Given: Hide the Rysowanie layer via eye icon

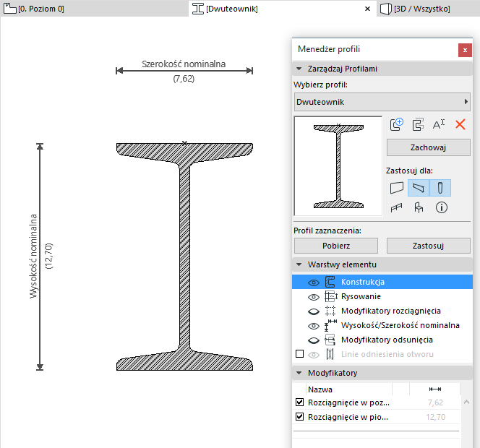Looking at the screenshot, I should 314,296.
